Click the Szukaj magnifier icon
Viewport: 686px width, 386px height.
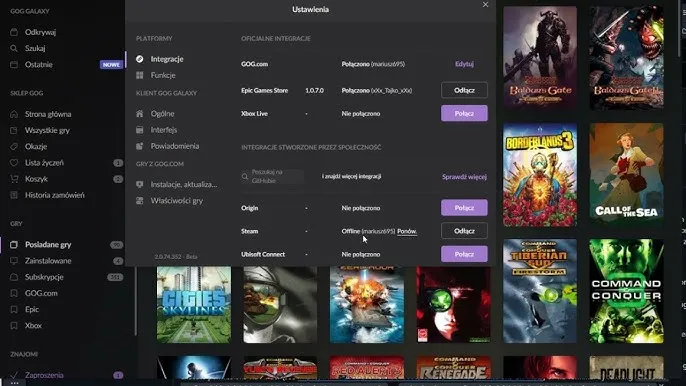point(14,48)
